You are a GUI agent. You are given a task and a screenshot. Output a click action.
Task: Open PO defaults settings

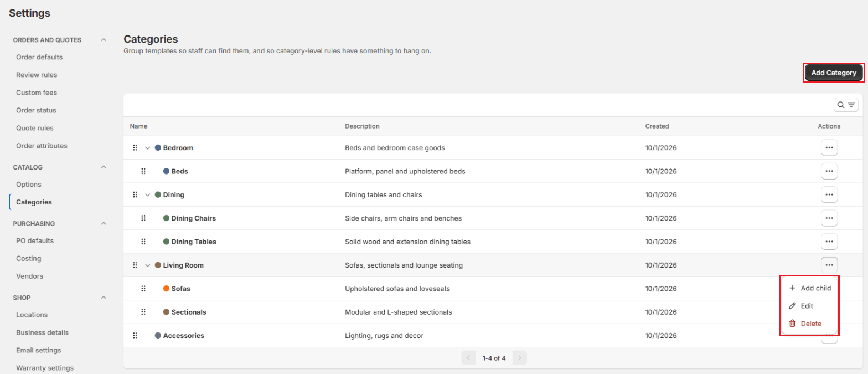click(35, 240)
